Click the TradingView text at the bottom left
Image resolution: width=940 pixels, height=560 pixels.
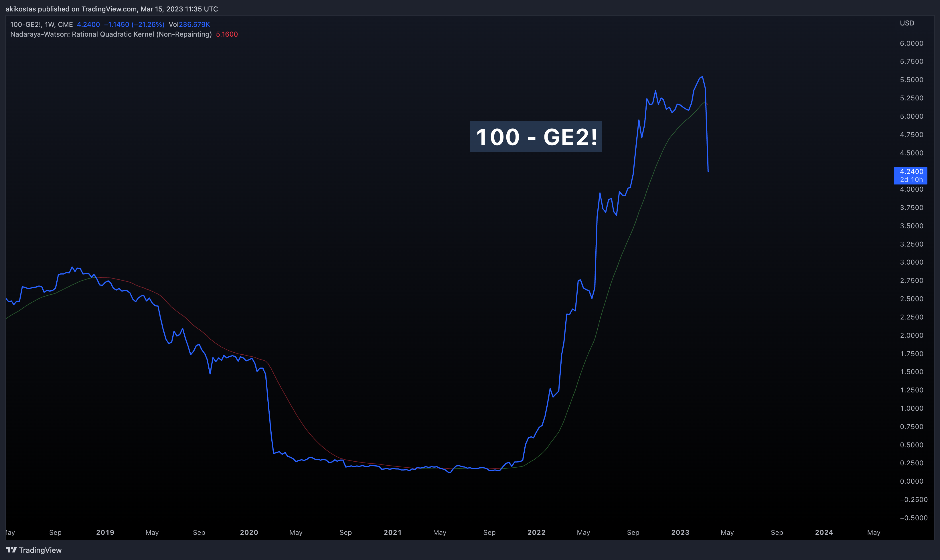point(40,550)
